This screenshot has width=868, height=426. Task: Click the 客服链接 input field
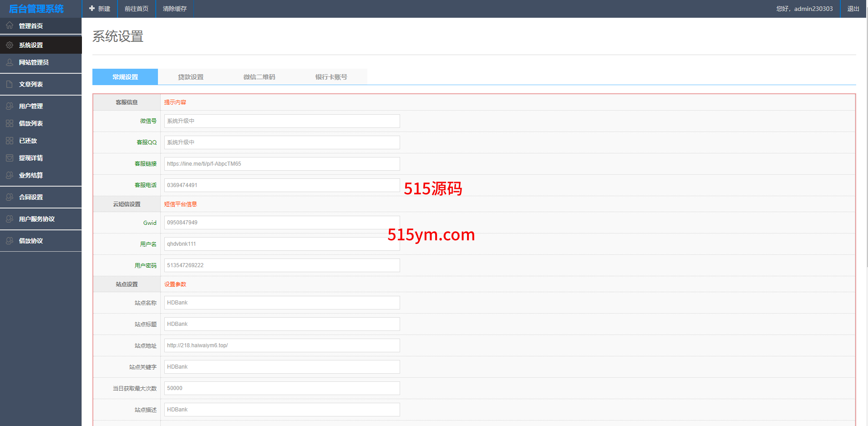(x=282, y=164)
